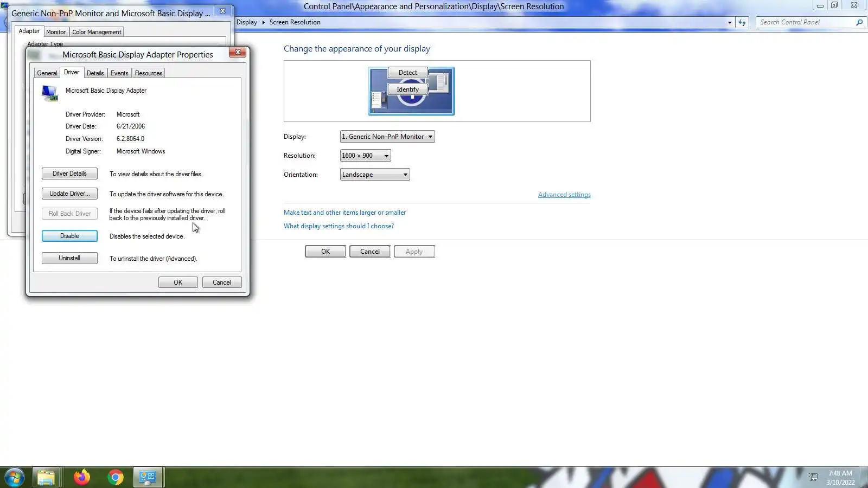Confirm adapter properties with OK
This screenshot has height=488, width=868.
[178, 282]
